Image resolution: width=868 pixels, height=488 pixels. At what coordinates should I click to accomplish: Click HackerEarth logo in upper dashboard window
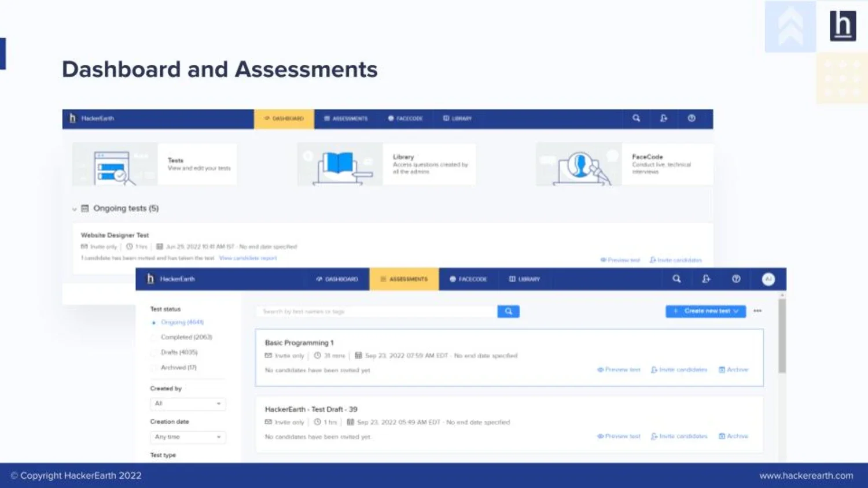tap(91, 119)
